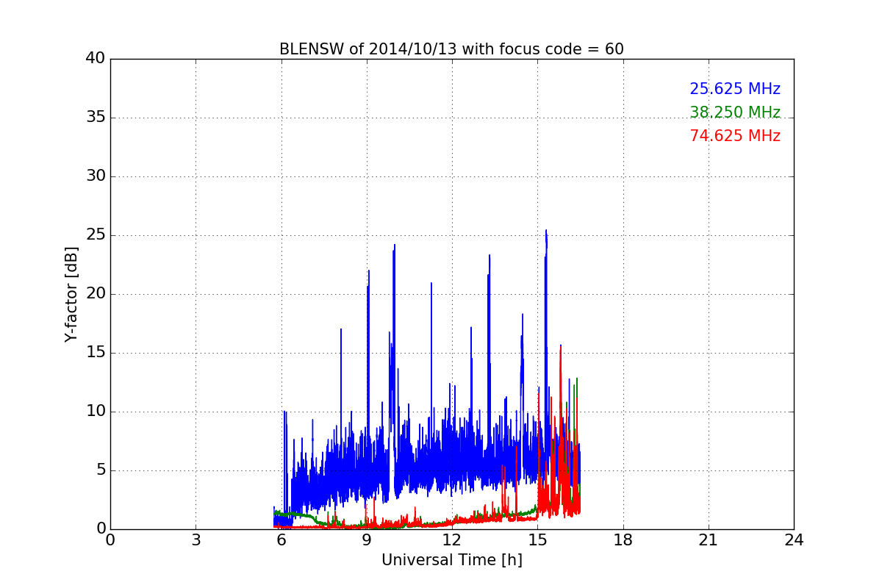Click the y-axis tick label 10

point(96,412)
